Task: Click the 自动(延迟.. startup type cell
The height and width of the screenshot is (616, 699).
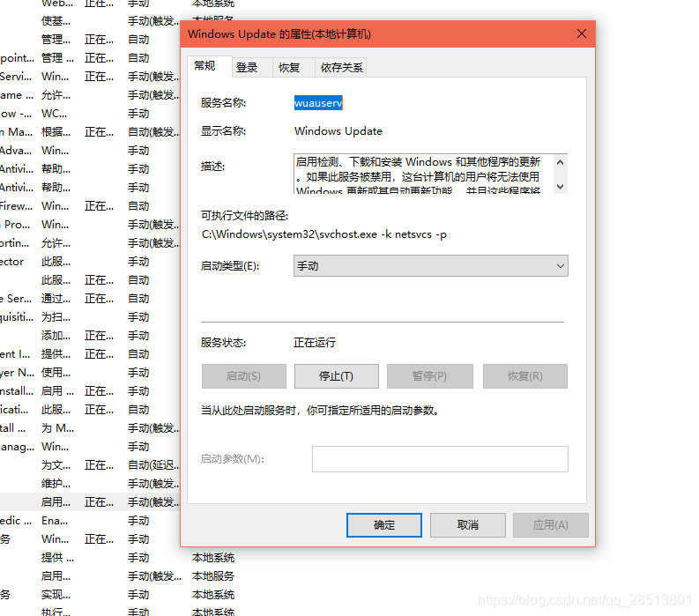Action: point(153,465)
